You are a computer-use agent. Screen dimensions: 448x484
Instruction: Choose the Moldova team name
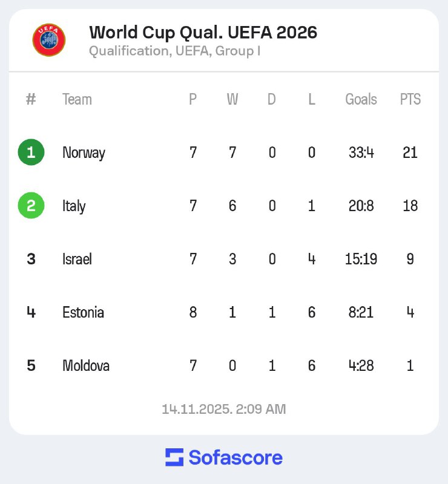coord(85,365)
